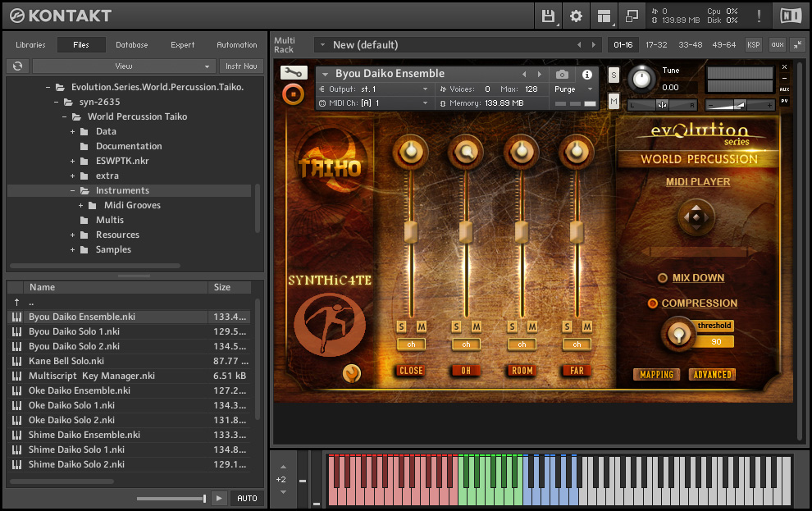The image size is (812, 511).
Task: Click the camera snapshot icon
Action: pos(562,74)
